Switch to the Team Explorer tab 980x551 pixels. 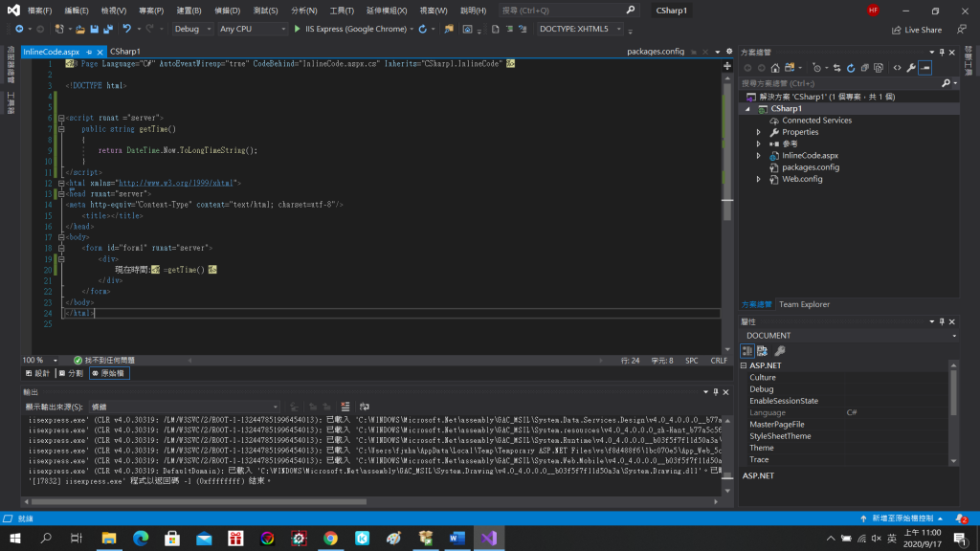[x=804, y=304]
